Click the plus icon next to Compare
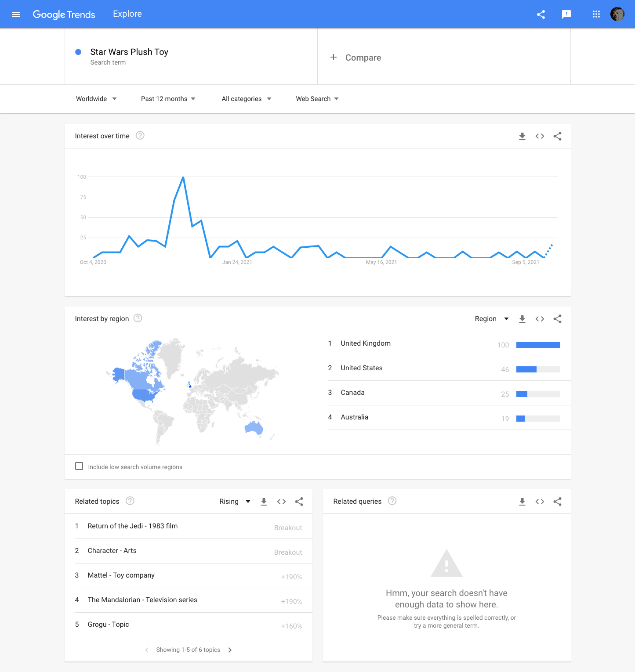This screenshot has height=672, width=635. tap(334, 57)
